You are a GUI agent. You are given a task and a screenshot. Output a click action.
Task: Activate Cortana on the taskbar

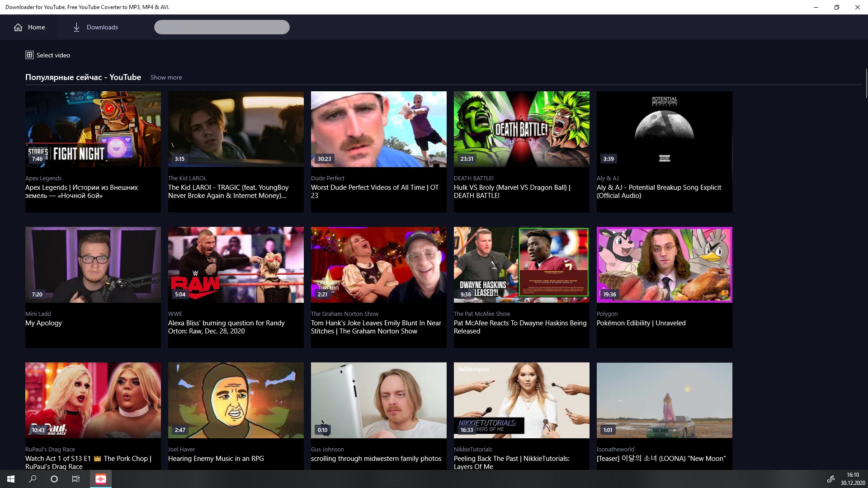tap(54, 479)
